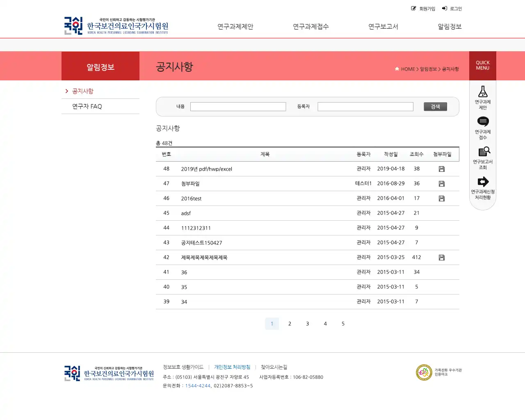Open the notice titled 2019년 pdf/hwp/excel

207,169
